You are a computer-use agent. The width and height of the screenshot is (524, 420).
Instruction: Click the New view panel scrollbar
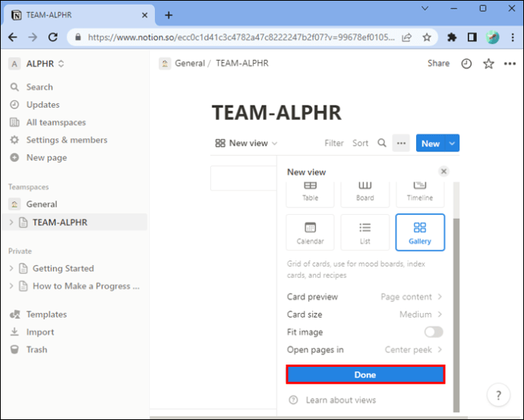[456, 315]
